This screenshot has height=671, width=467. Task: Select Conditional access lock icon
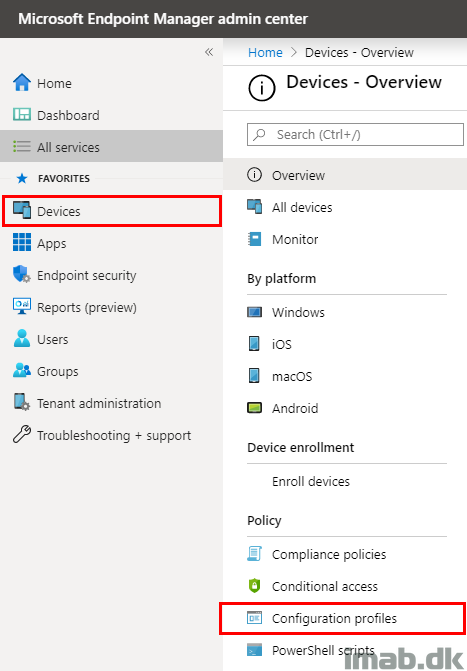(254, 585)
